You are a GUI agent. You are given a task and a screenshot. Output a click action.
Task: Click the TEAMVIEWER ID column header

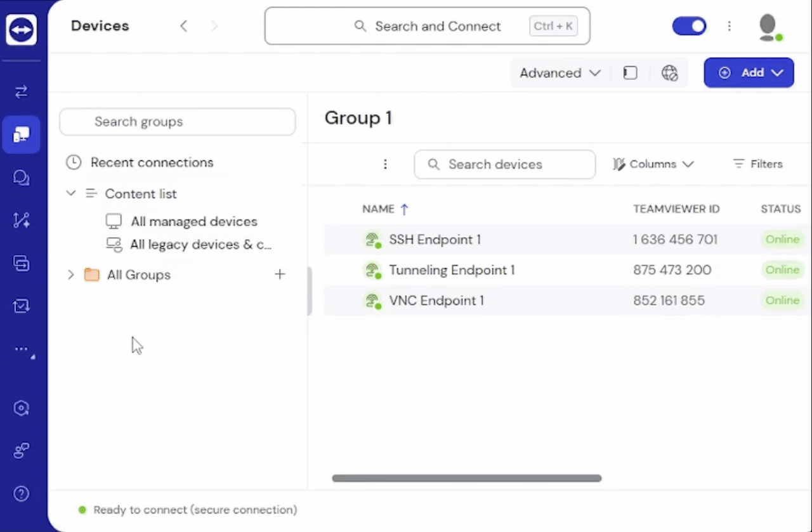(676, 209)
